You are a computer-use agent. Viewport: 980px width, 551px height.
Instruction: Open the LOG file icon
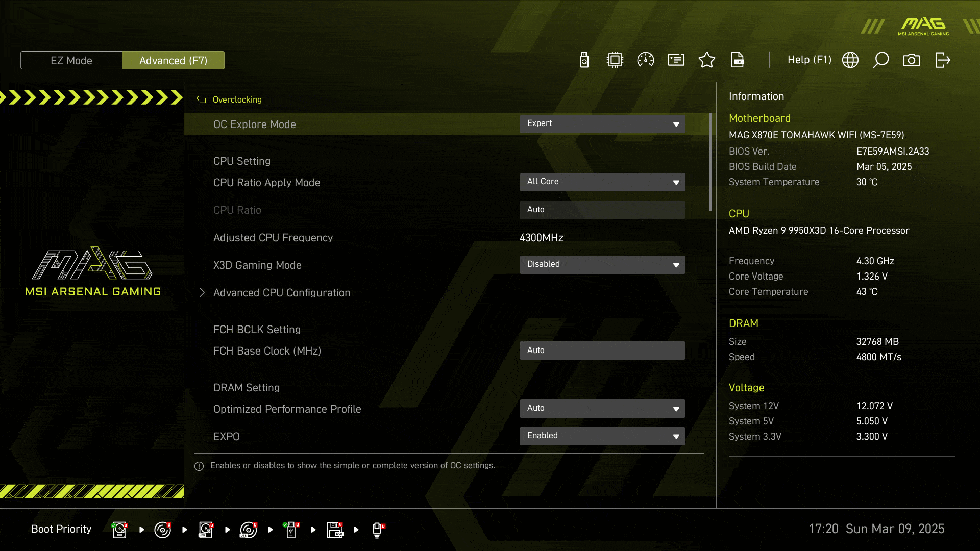pyautogui.click(x=738, y=60)
